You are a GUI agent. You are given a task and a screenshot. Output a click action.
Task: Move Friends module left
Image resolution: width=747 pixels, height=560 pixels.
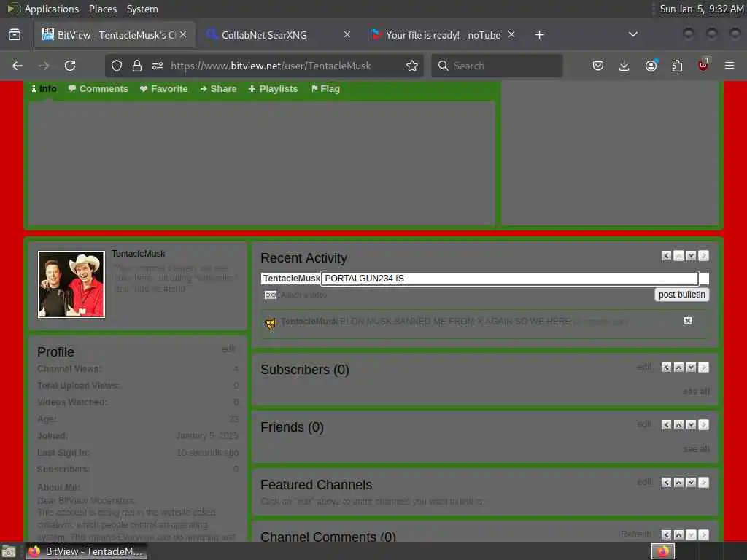coord(667,425)
